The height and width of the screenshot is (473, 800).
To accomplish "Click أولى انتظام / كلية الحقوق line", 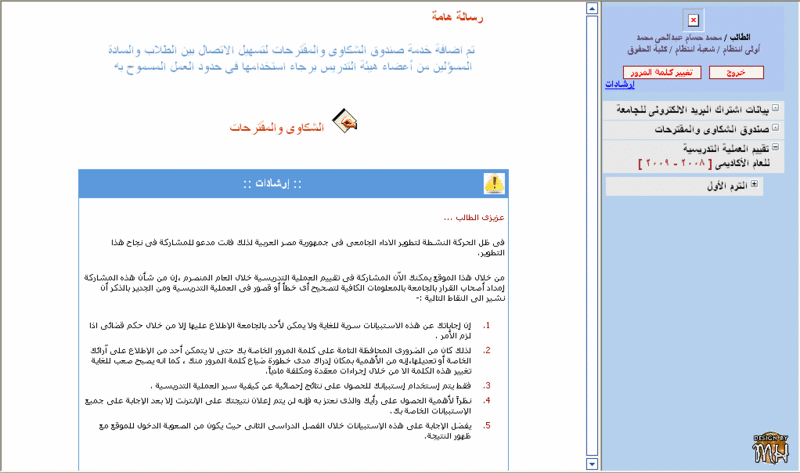I will tap(693, 49).
